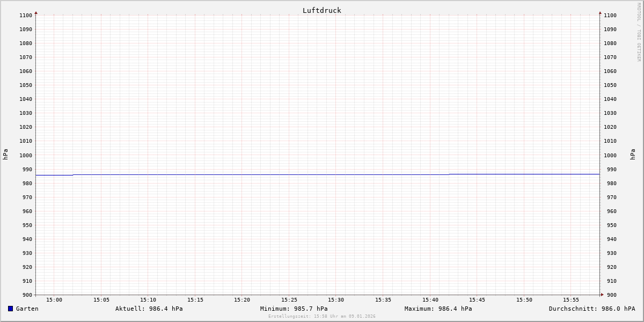This screenshot has height=322, width=644.
Task: Select the Minimum: 985.7 hPa value
Action: coord(294,309)
